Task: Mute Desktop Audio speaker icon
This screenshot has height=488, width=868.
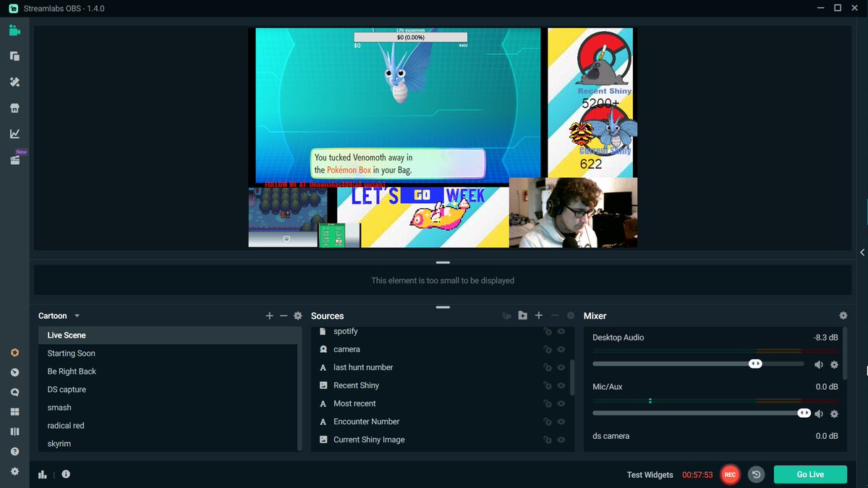Action: (x=819, y=365)
